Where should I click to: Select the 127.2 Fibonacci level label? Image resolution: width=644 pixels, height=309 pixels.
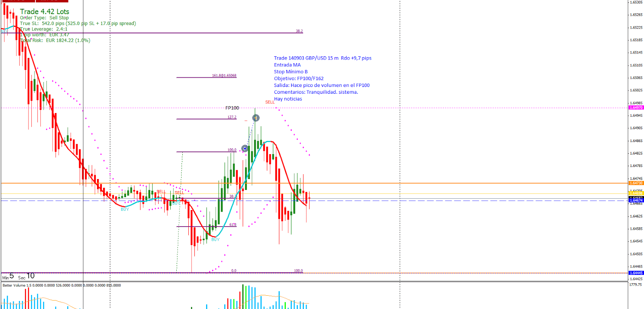tap(232, 117)
